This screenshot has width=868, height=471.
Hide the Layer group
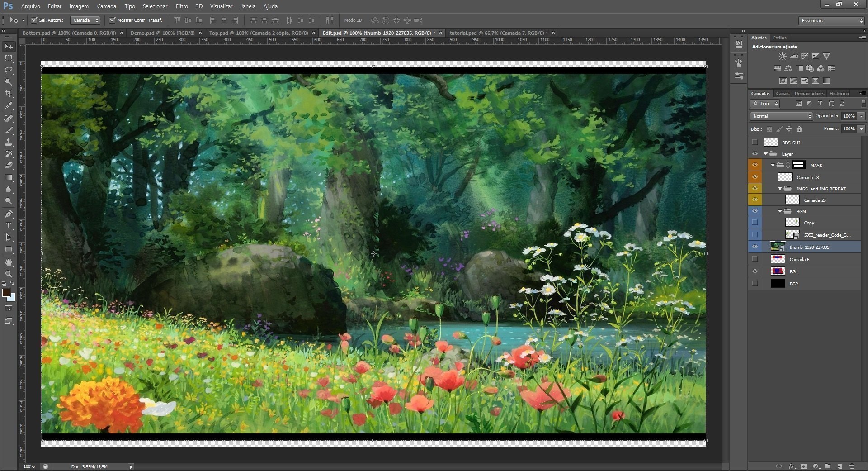click(755, 154)
